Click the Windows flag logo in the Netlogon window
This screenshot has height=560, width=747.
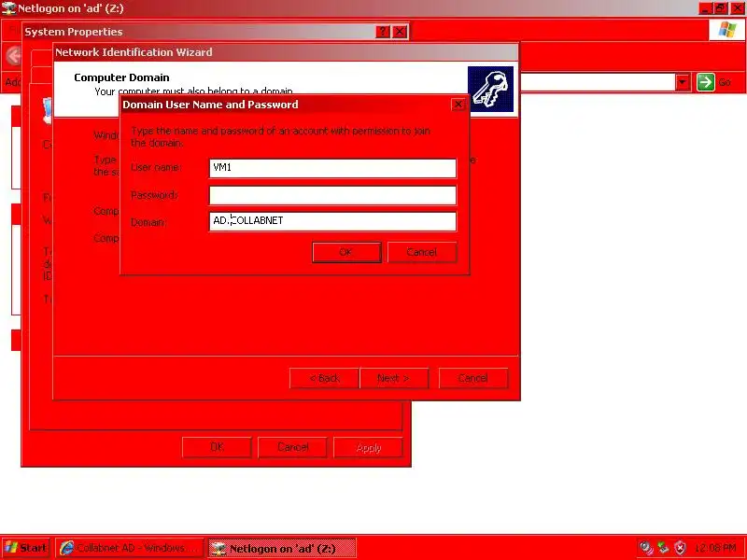pos(726,30)
